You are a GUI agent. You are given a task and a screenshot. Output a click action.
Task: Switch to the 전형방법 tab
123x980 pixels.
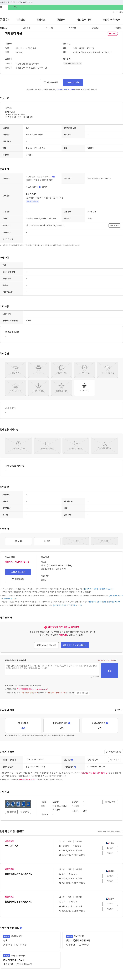coord(95,28)
